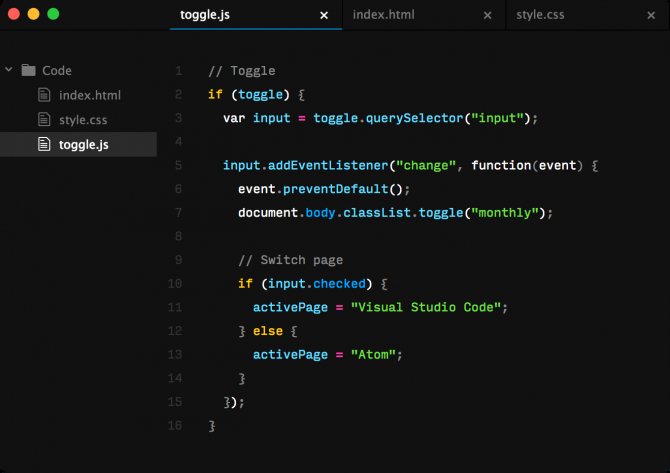
Task: Open index.html from the file tree
Action: coord(90,95)
